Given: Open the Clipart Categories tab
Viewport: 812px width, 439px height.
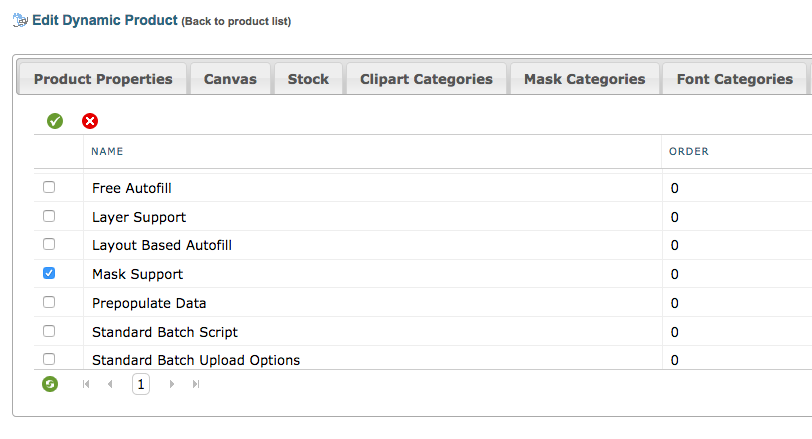Looking at the screenshot, I should pos(426,79).
